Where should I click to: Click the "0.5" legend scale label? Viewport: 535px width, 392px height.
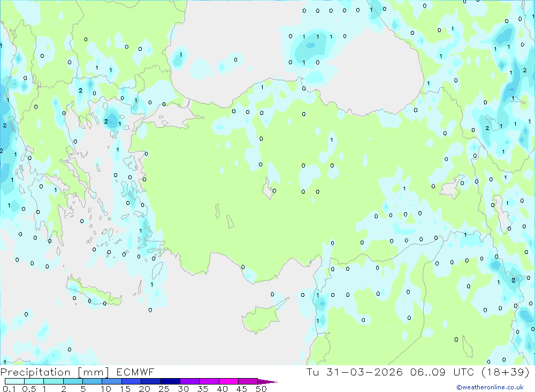pyautogui.click(x=29, y=389)
